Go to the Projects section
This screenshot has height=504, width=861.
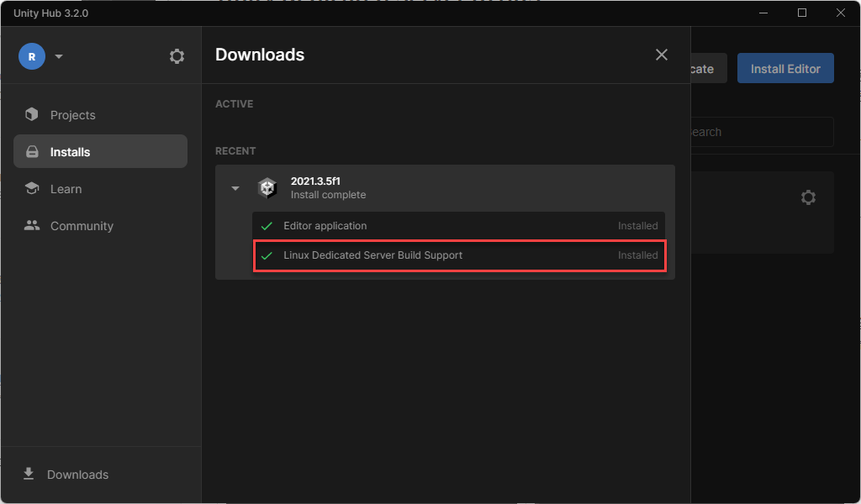click(x=101, y=114)
